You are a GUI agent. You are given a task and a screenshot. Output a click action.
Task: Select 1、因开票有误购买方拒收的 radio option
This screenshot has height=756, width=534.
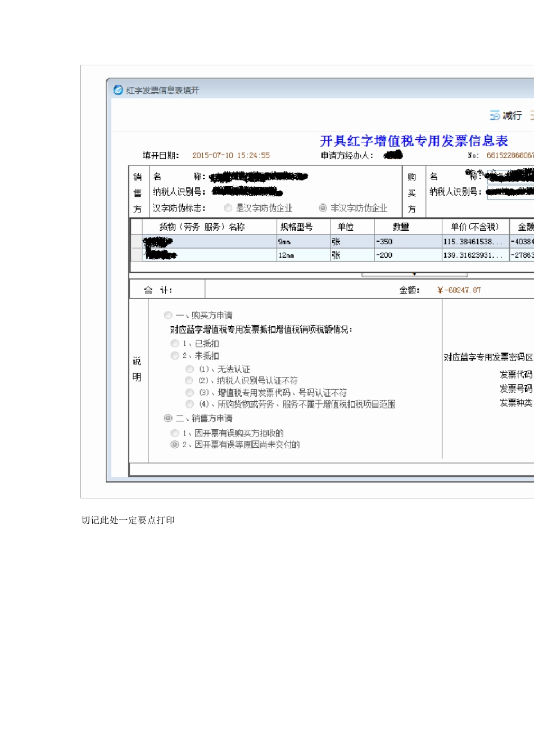pos(175,433)
